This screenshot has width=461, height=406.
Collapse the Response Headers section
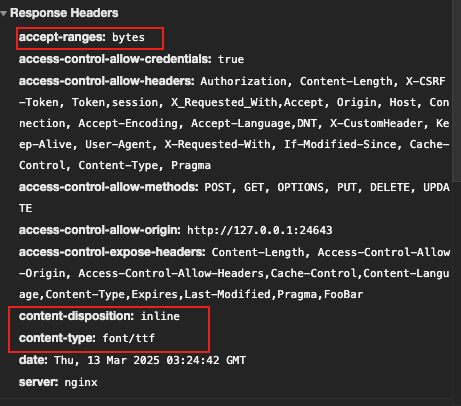point(4,13)
